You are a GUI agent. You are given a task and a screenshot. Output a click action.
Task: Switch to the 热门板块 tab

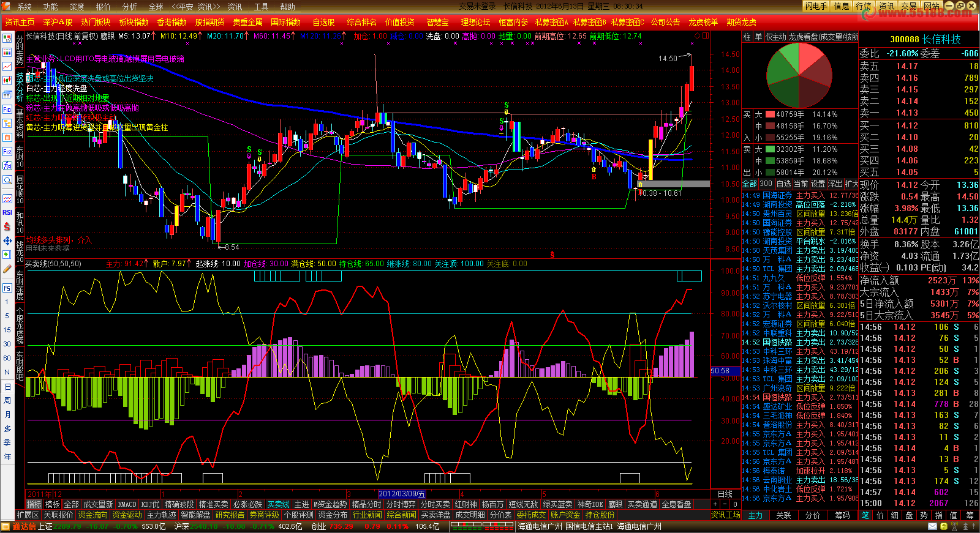click(x=96, y=22)
